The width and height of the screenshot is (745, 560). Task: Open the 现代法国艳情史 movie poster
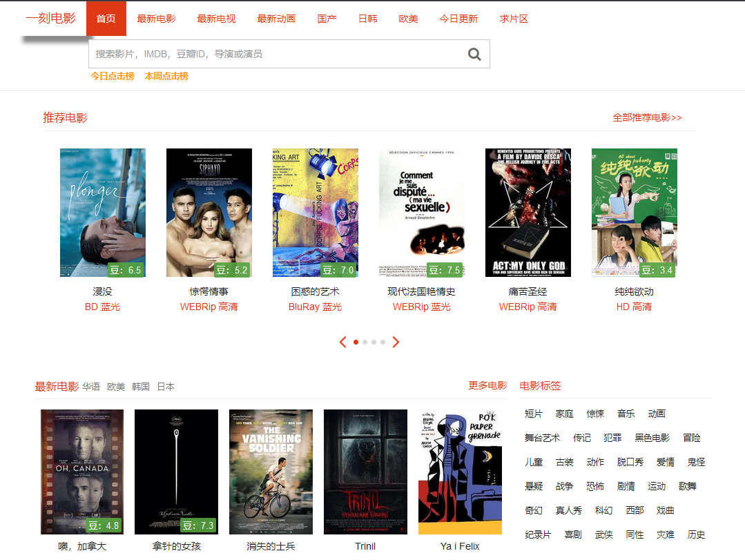(x=422, y=212)
